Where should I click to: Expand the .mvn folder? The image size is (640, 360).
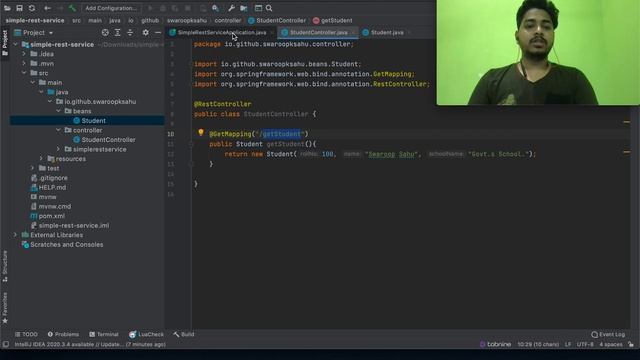pos(24,64)
